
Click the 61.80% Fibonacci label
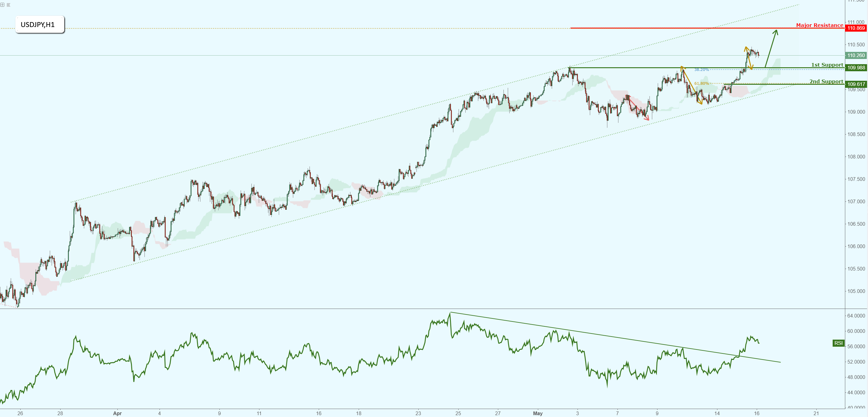pyautogui.click(x=701, y=84)
